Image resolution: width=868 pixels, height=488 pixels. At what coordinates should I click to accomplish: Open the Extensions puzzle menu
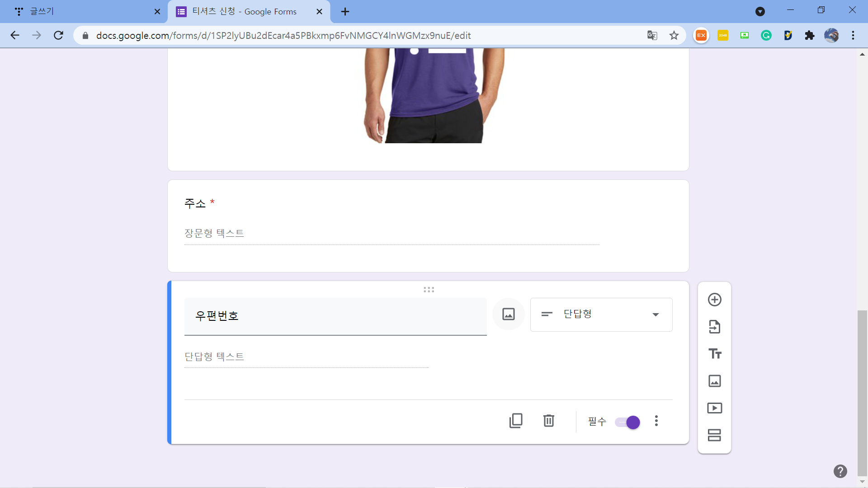click(x=809, y=35)
